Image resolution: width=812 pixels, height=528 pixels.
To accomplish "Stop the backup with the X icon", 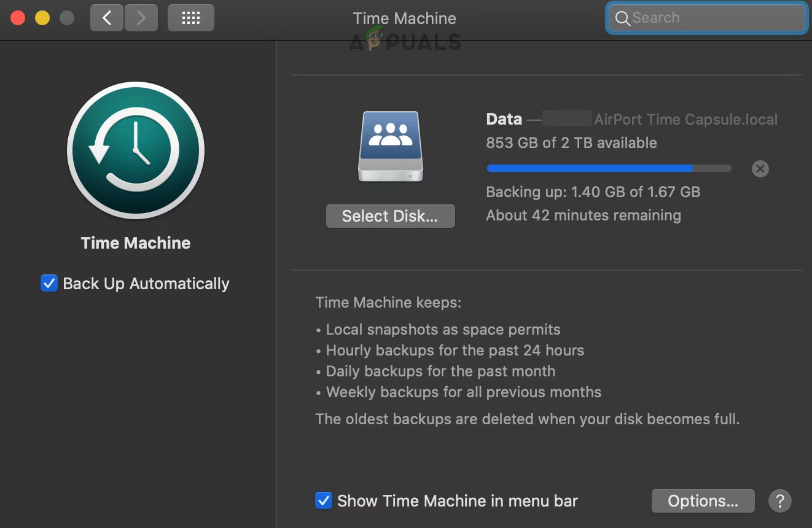I will click(x=760, y=168).
